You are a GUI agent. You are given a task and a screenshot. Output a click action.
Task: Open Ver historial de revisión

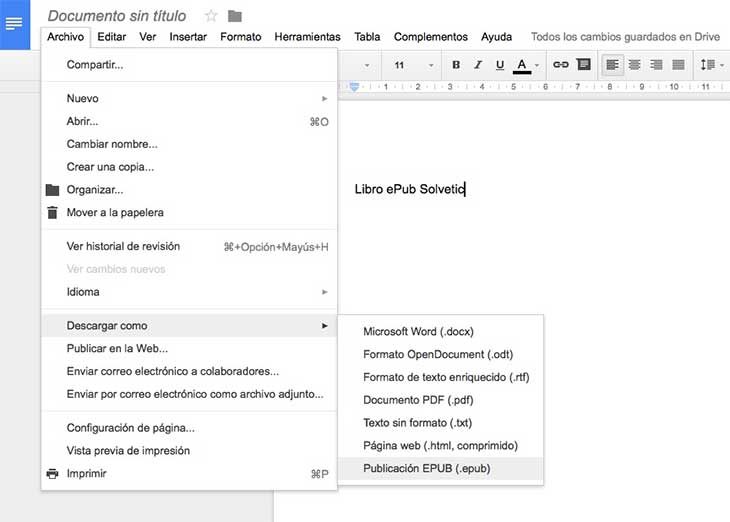tap(189, 246)
